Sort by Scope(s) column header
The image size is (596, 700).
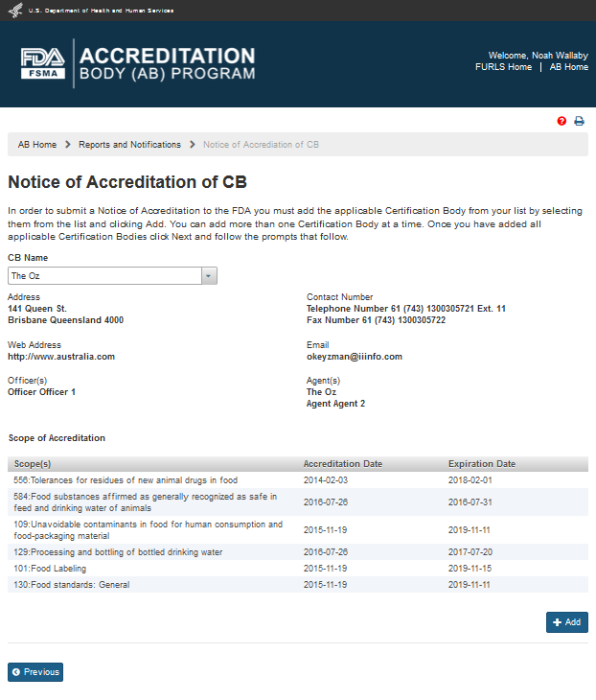pyautogui.click(x=34, y=464)
